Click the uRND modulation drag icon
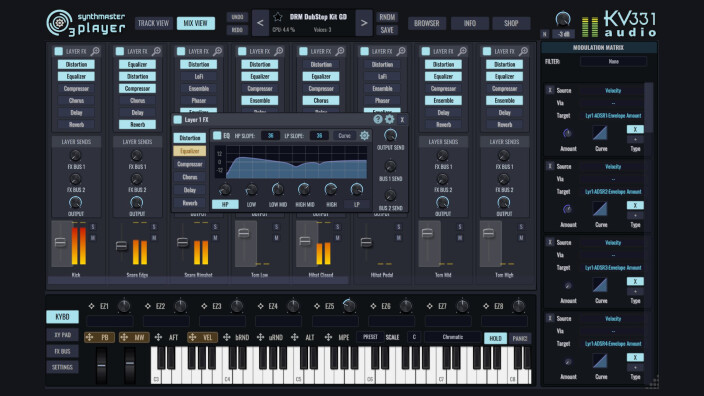Viewport: 704px width, 396px height. click(x=260, y=337)
